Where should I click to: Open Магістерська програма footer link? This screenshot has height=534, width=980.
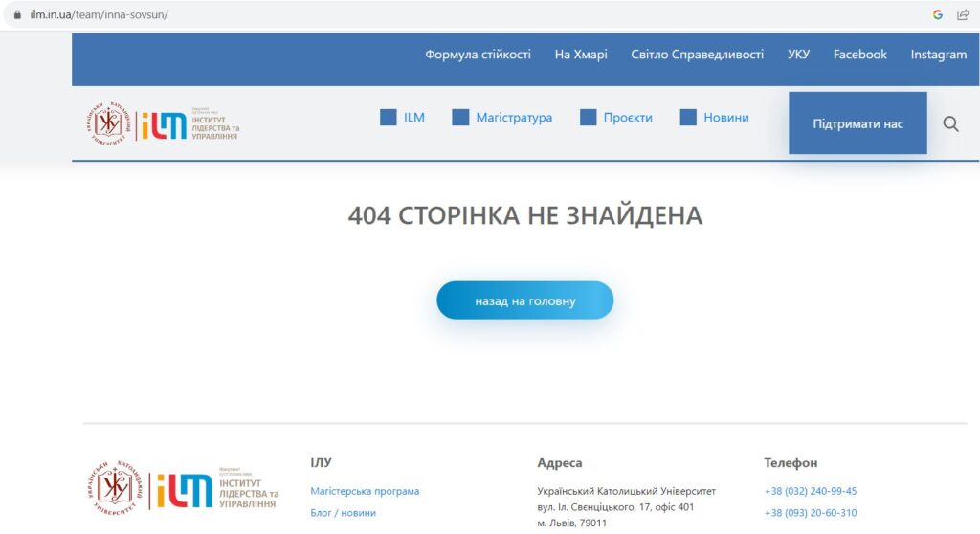[365, 491]
